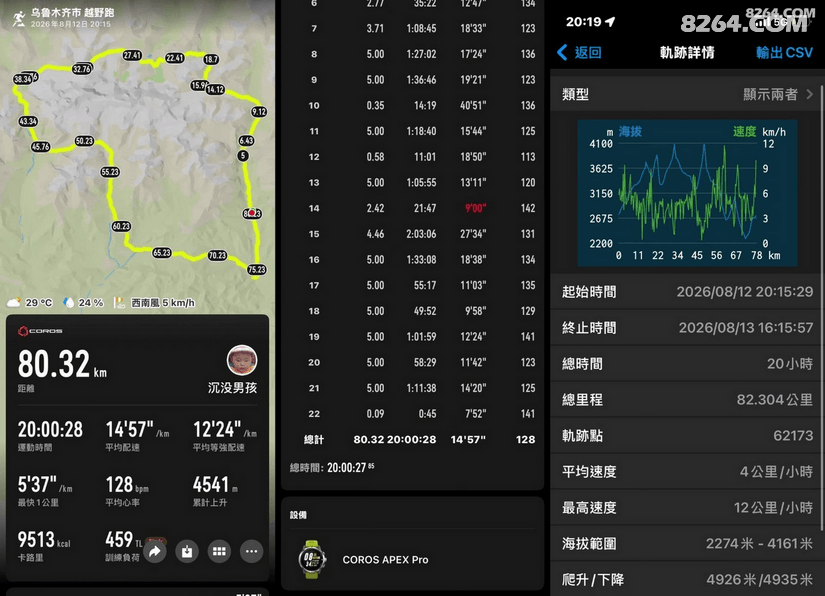The height and width of the screenshot is (596, 825).
Task: Tap the COROS logo on the summary card
Action: click(40, 331)
